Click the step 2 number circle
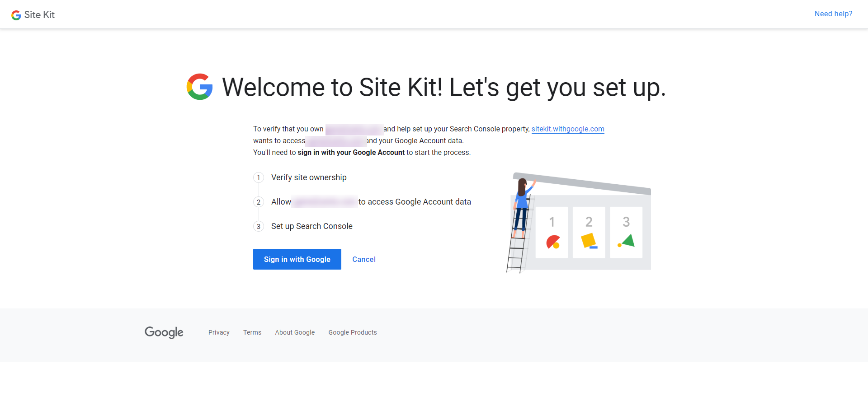The width and height of the screenshot is (868, 401). (259, 202)
